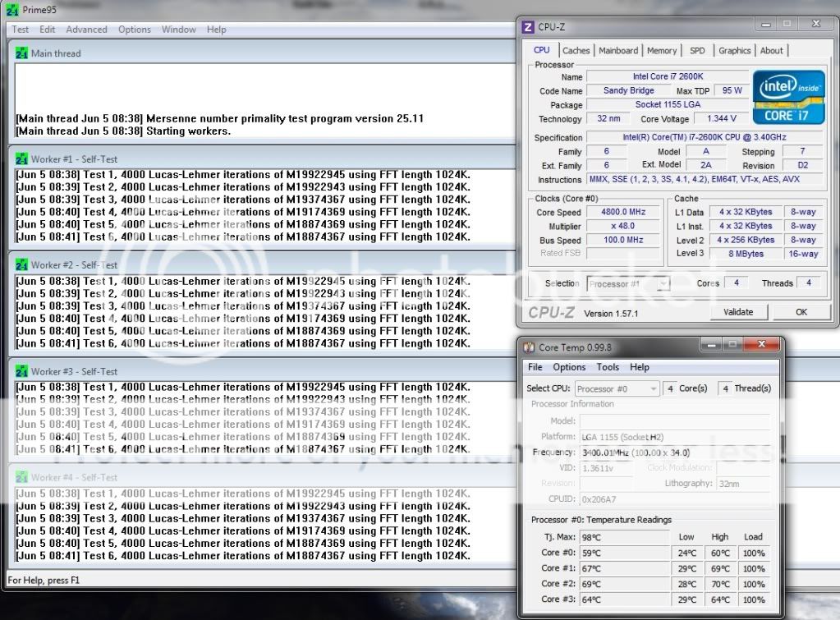The height and width of the screenshot is (620, 840).
Task: Open the Select CPU dropdown in Core Temp
Action: click(x=617, y=388)
